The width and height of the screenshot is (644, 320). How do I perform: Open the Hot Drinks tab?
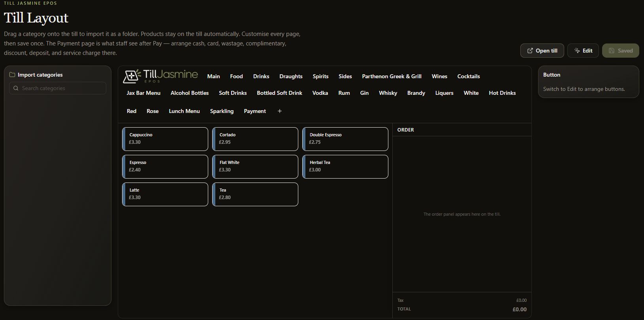point(502,93)
